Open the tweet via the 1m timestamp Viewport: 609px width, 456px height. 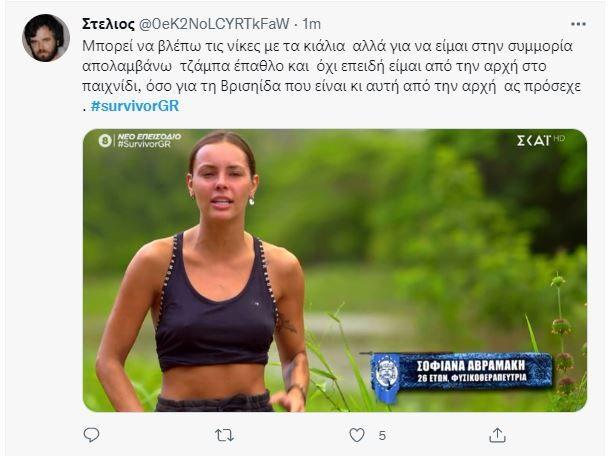312,23
